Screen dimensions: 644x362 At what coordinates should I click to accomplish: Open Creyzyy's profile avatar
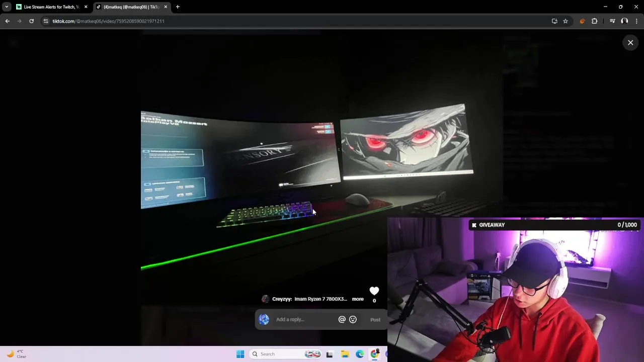click(x=265, y=299)
